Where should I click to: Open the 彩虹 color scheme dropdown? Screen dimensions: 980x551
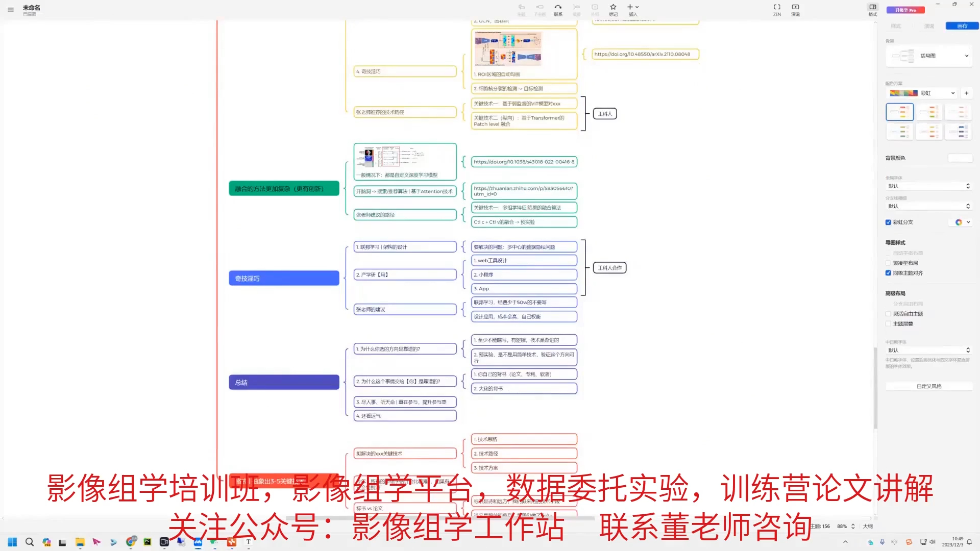[x=922, y=93]
